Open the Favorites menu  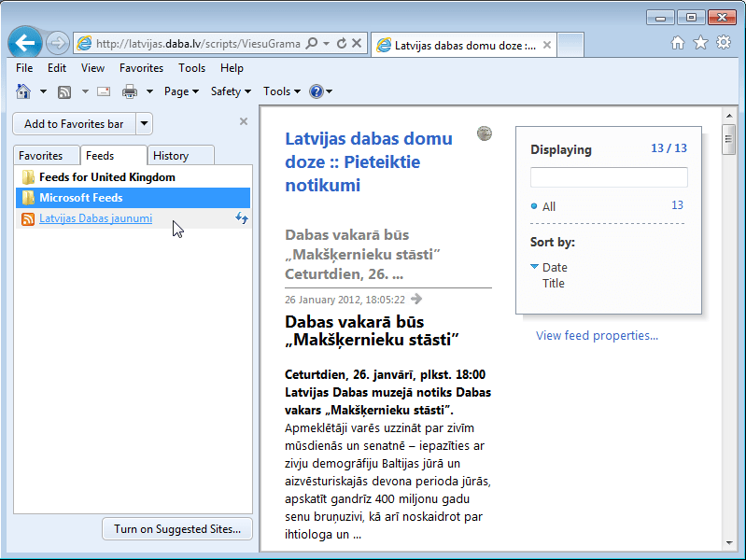[141, 68]
